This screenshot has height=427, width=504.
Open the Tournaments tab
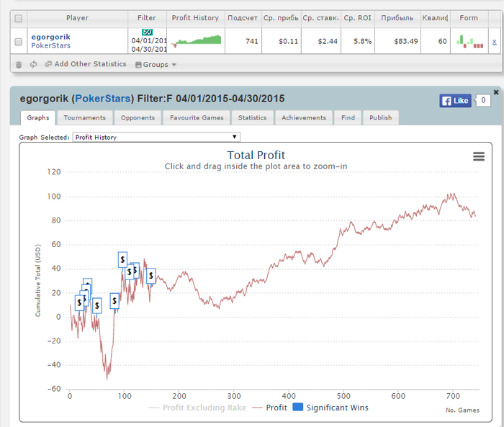tap(85, 117)
